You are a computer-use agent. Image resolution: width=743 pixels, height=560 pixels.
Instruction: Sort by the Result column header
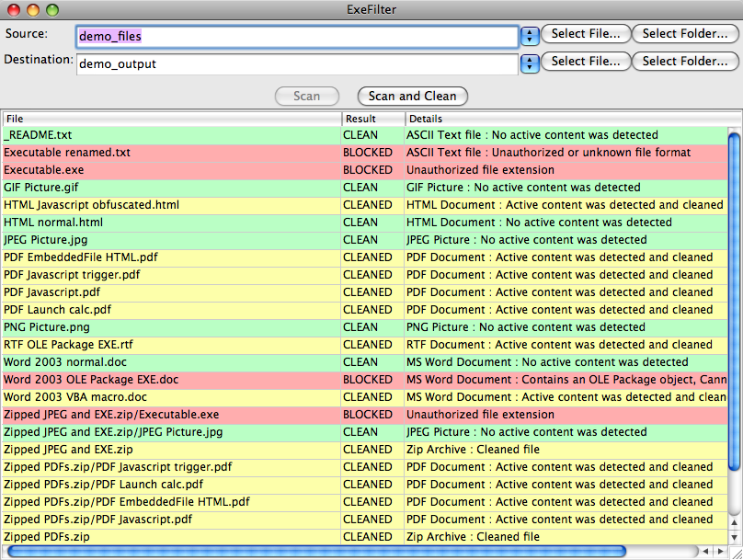pyautogui.click(x=373, y=119)
